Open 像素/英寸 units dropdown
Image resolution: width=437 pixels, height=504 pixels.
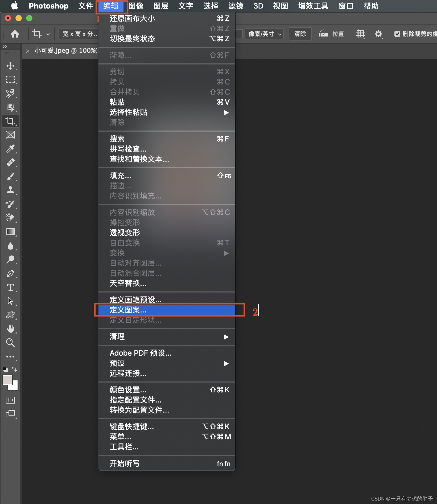click(264, 34)
